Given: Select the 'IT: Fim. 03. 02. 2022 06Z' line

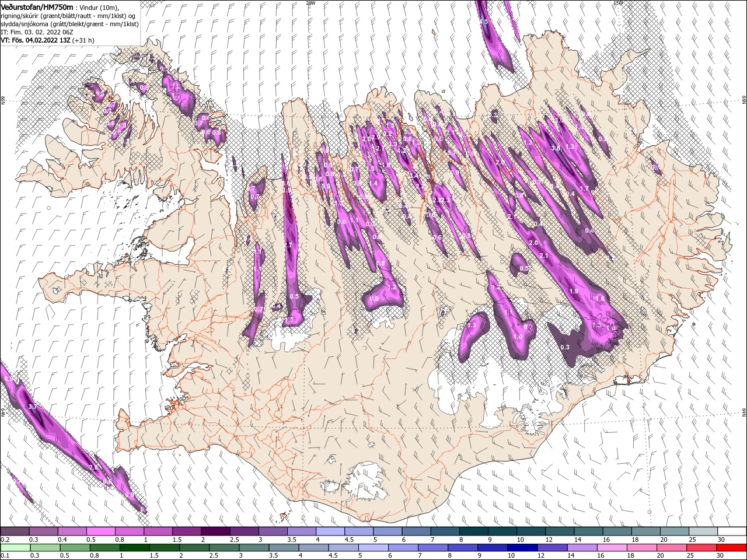Looking at the screenshot, I should 37,32.
